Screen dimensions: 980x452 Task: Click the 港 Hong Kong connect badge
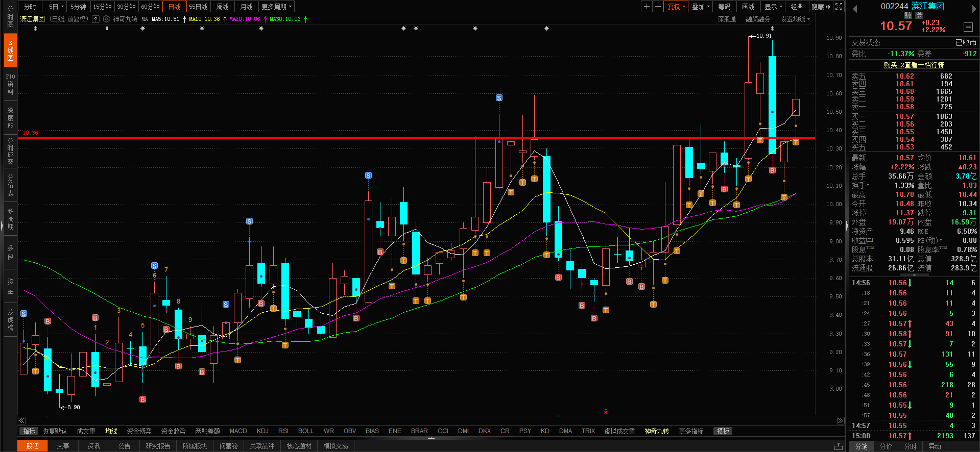point(919,16)
